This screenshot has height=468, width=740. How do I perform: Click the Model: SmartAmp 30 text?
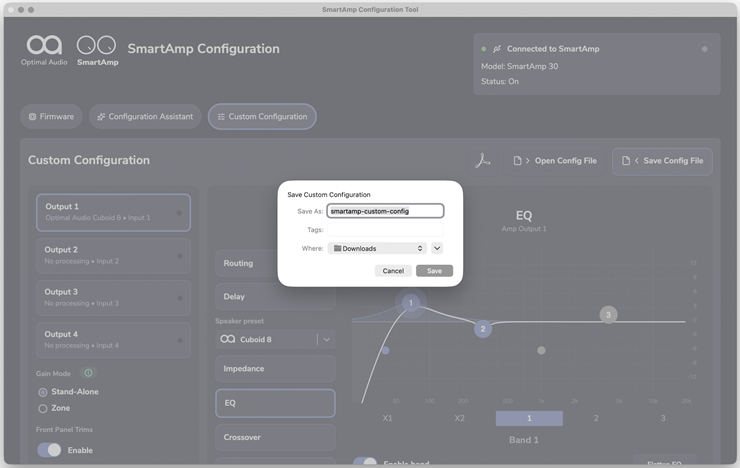[519, 67]
